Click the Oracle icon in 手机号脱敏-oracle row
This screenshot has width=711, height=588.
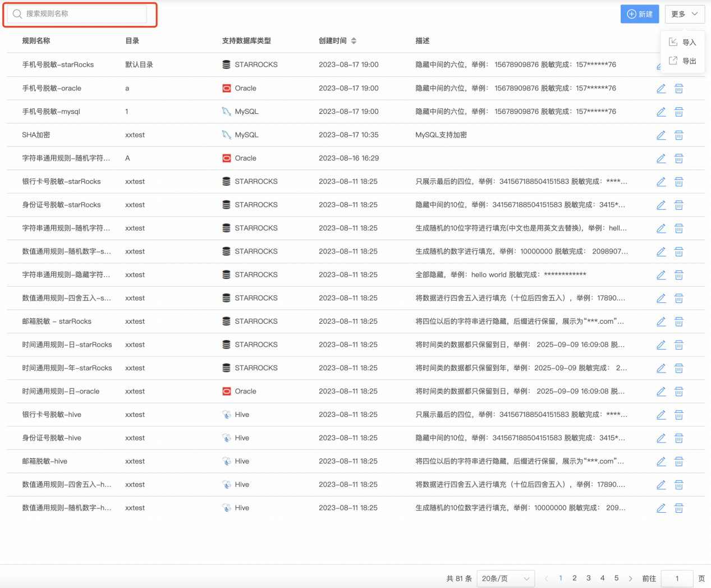pos(226,88)
